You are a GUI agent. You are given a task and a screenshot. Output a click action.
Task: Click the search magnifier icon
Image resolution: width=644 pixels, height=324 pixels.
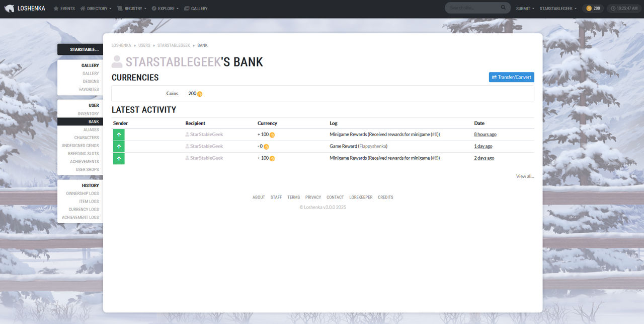click(x=504, y=8)
